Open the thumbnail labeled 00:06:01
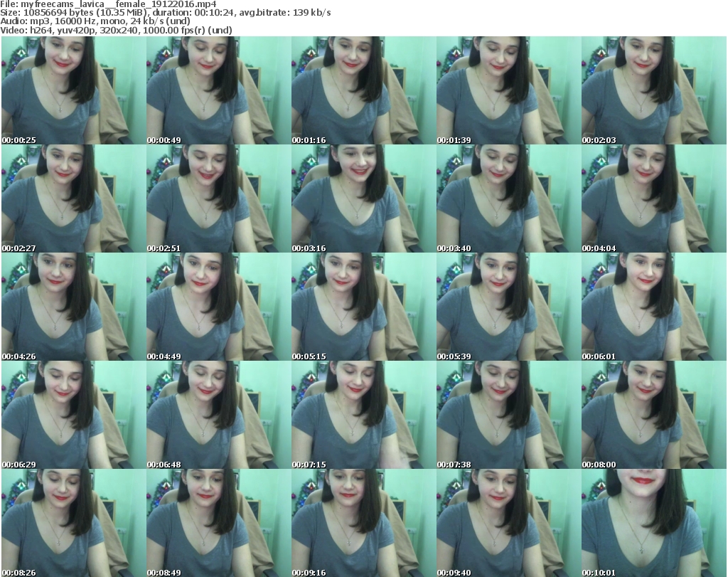Screen dimensions: 728x577 tap(654, 307)
